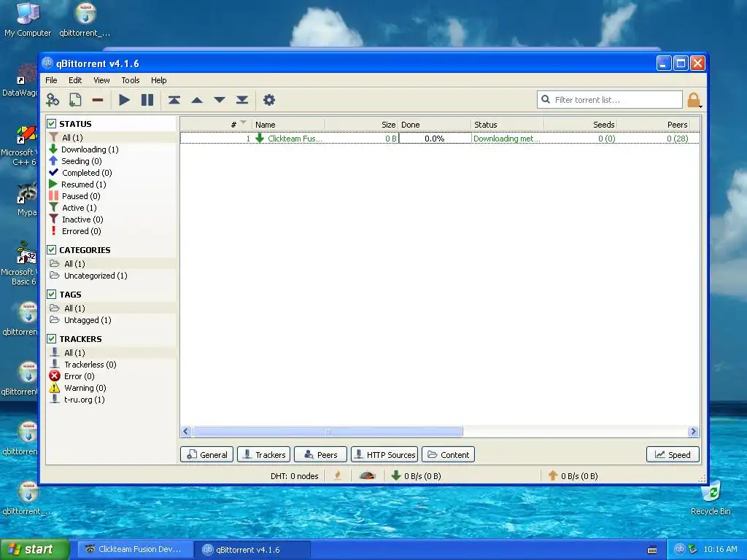Click the Seeds column header
Screen dimensions: 747x560
point(580,124)
